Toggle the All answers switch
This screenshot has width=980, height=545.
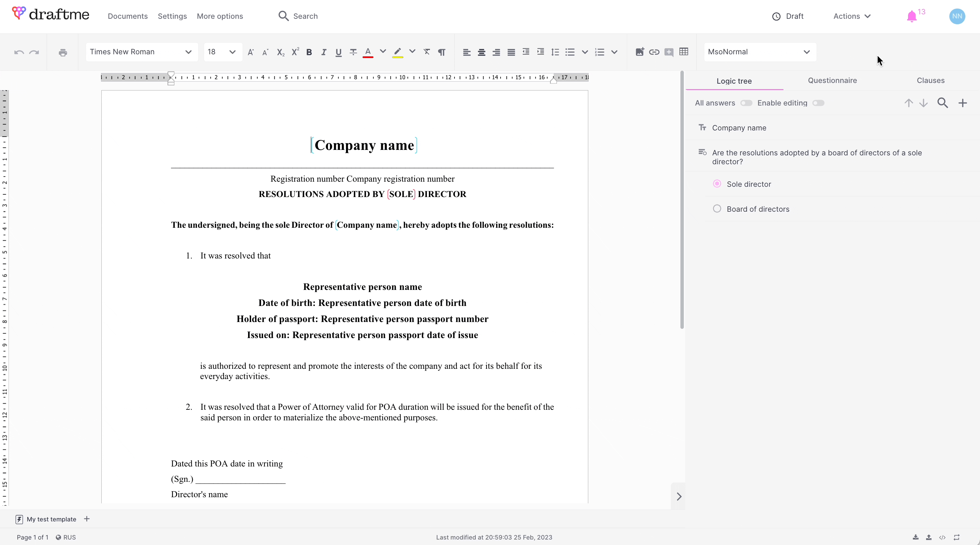point(746,103)
